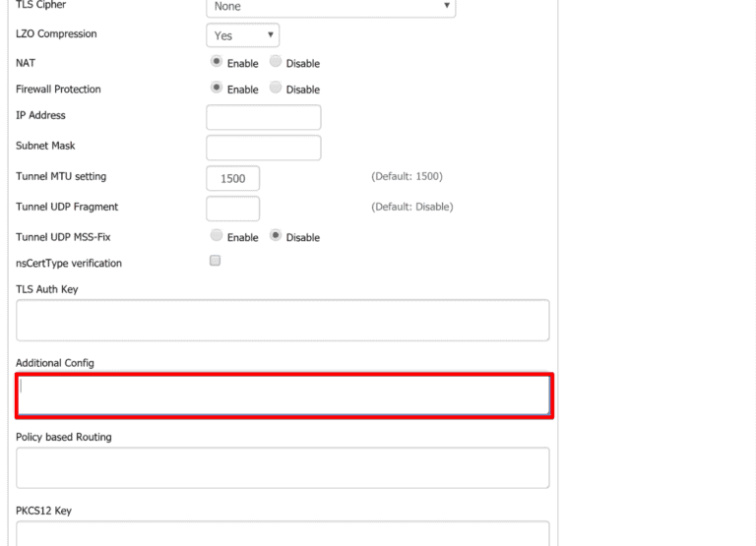Expand the LZO Compression dropdown

coord(242,35)
